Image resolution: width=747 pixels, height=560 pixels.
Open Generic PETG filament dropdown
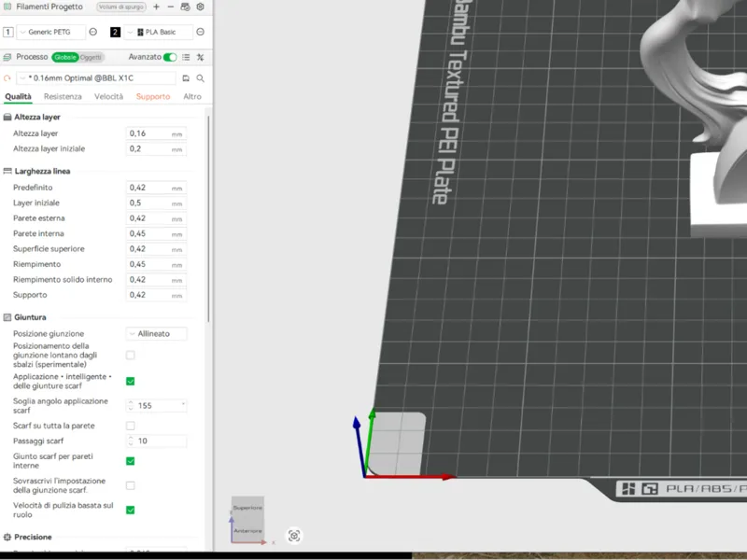(51, 32)
